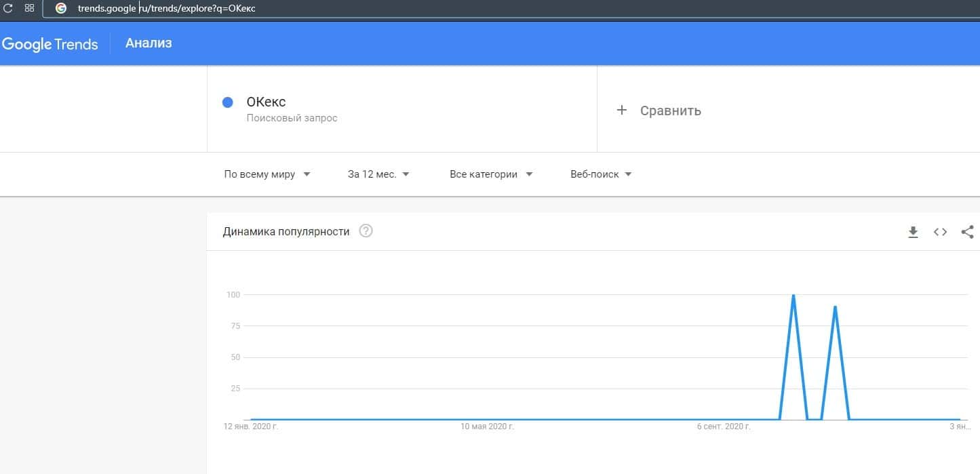This screenshot has width=980, height=474.
Task: Click the blue ОКекс color dot
Action: [x=228, y=102]
